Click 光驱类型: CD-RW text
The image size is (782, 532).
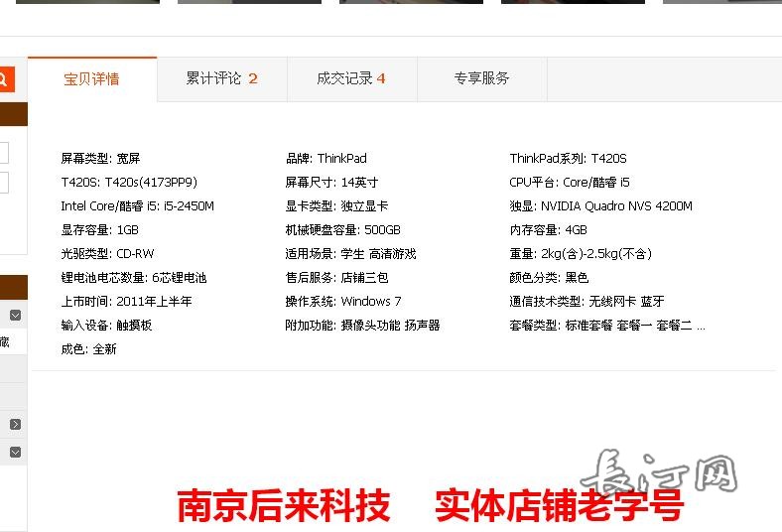pos(107,254)
